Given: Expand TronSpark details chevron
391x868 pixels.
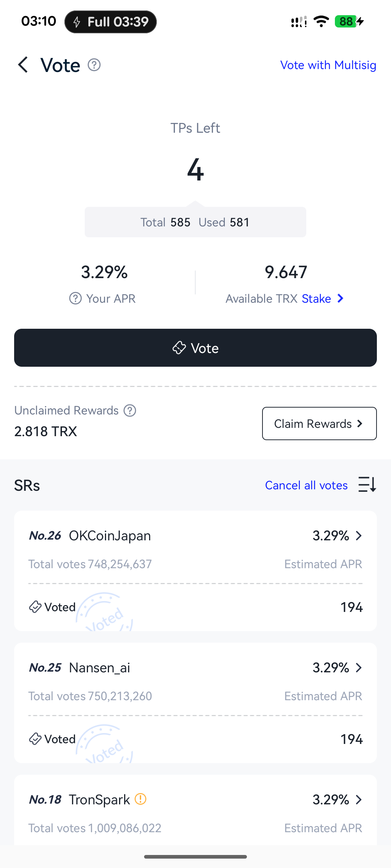Looking at the screenshot, I should pyautogui.click(x=359, y=800).
